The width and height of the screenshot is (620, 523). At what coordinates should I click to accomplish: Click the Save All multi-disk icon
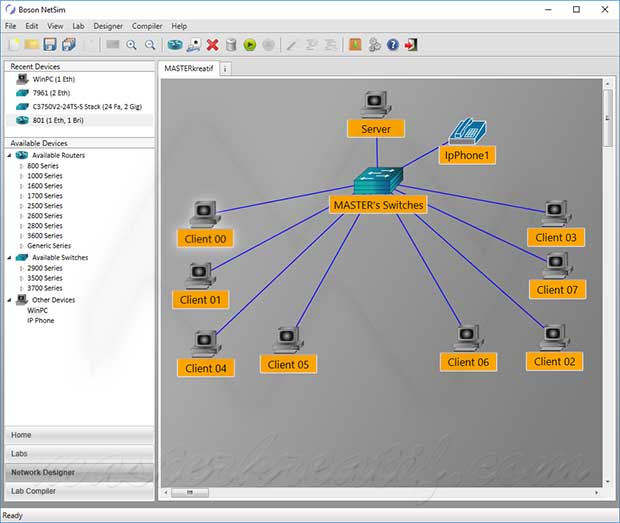tap(69, 45)
